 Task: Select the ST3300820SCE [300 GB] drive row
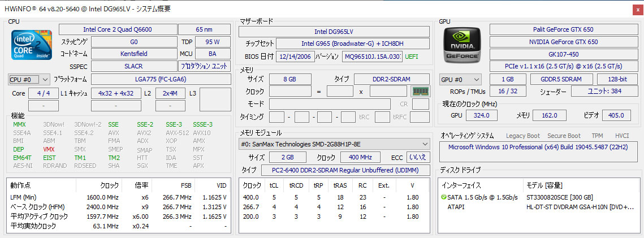pos(539,197)
